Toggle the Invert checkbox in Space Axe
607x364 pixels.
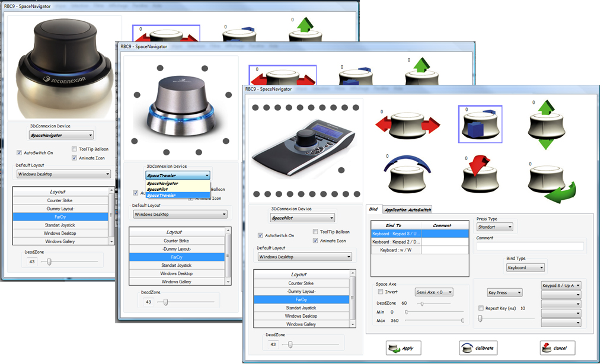click(380, 292)
